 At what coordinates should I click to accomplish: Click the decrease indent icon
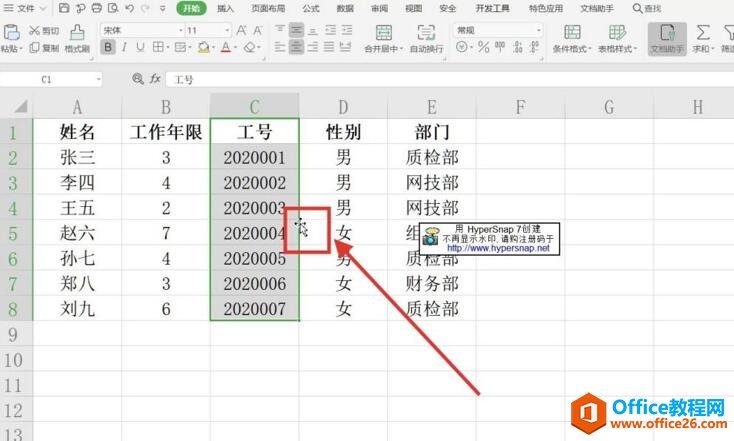pos(330,30)
